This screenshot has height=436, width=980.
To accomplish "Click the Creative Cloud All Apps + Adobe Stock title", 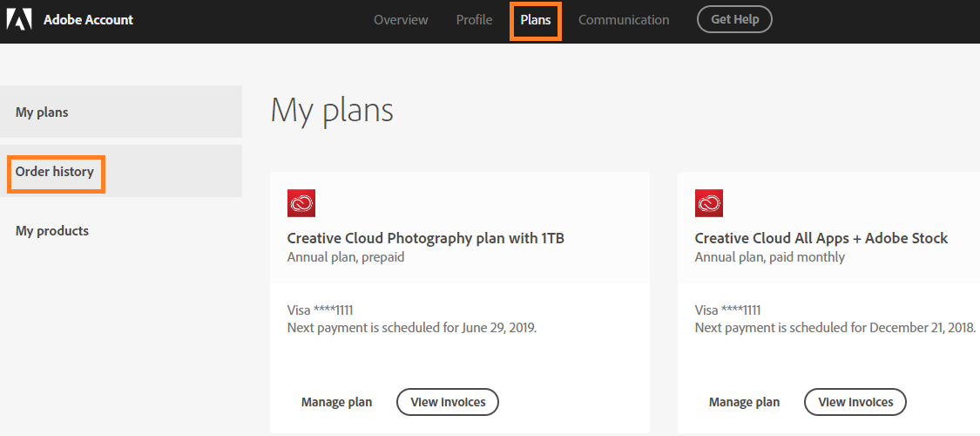I will 821,238.
